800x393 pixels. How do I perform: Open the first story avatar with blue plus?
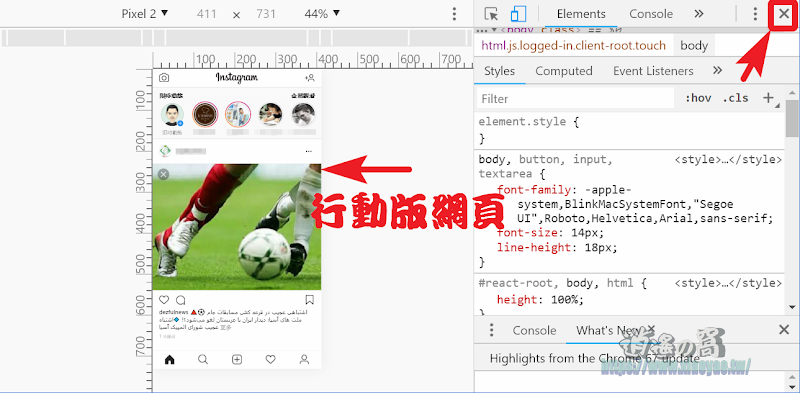(172, 115)
